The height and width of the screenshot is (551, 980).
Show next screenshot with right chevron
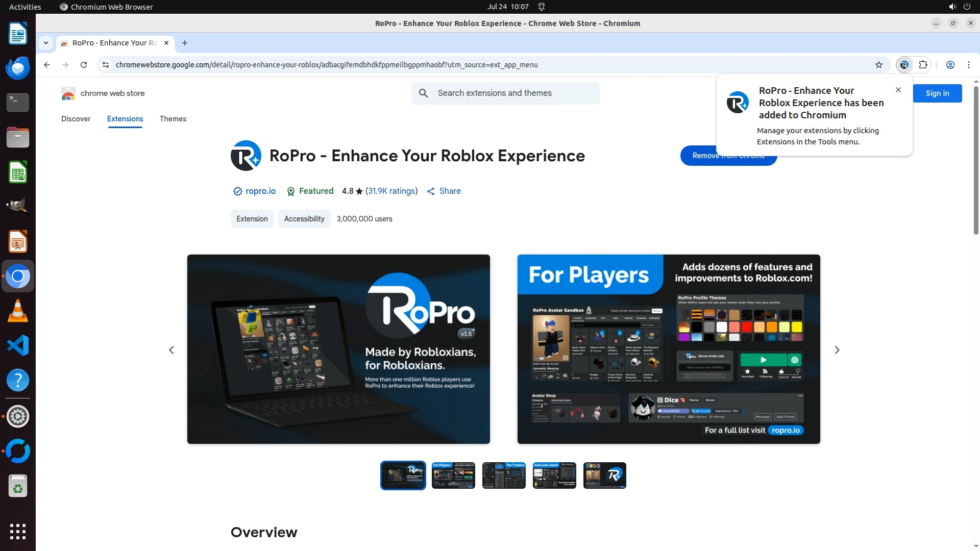tap(837, 350)
